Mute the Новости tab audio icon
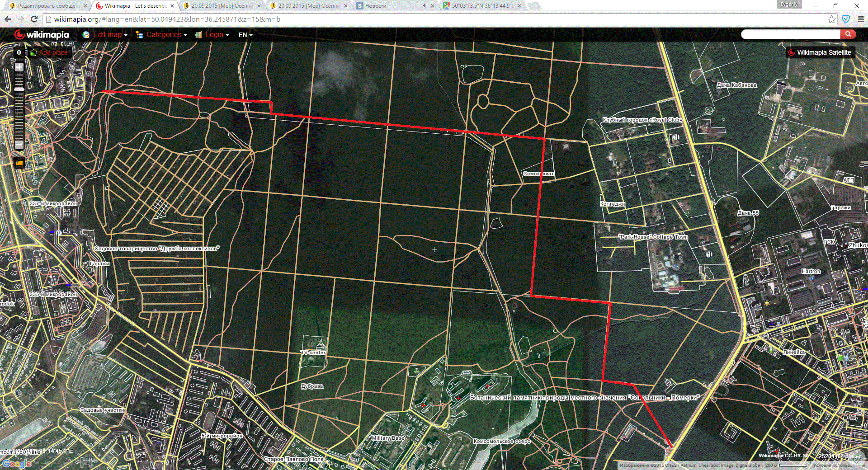Screen dimensions: 868x470 pyautogui.click(x=425, y=6)
